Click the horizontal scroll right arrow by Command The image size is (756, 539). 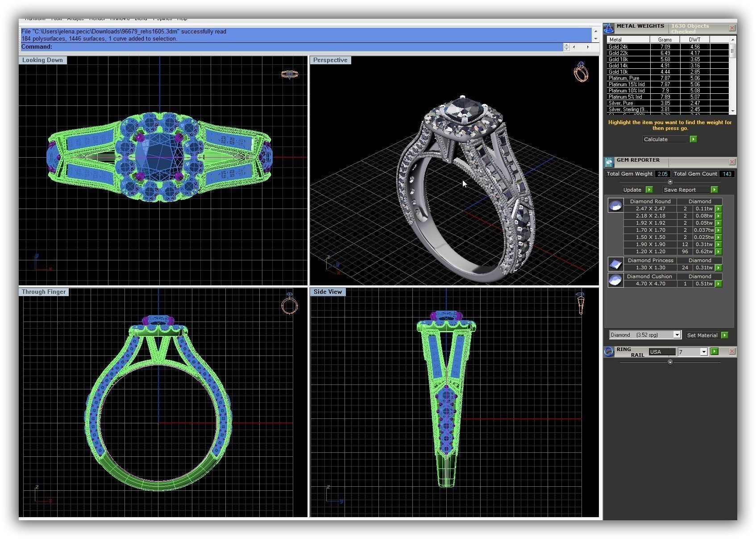click(x=588, y=47)
